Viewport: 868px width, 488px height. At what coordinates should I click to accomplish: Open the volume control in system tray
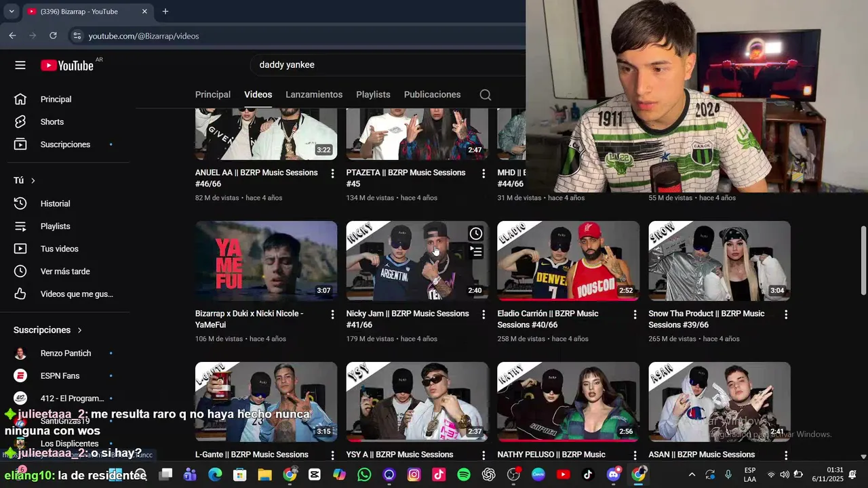pos(785,474)
